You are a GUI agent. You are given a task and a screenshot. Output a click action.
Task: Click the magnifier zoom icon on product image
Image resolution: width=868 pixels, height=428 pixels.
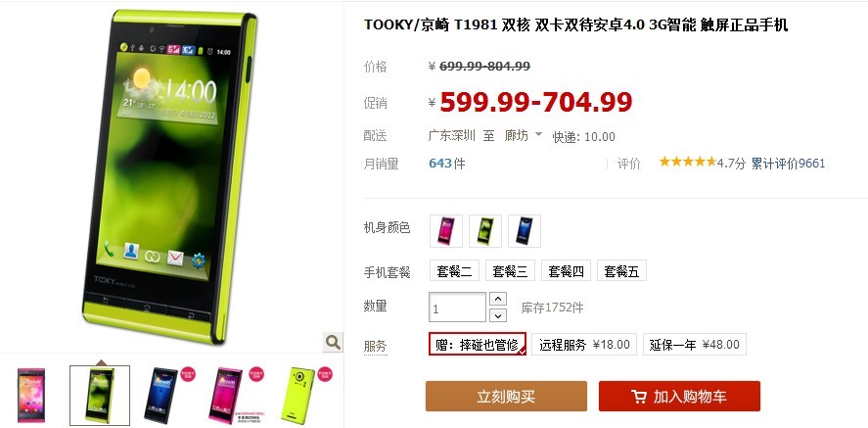tap(333, 342)
